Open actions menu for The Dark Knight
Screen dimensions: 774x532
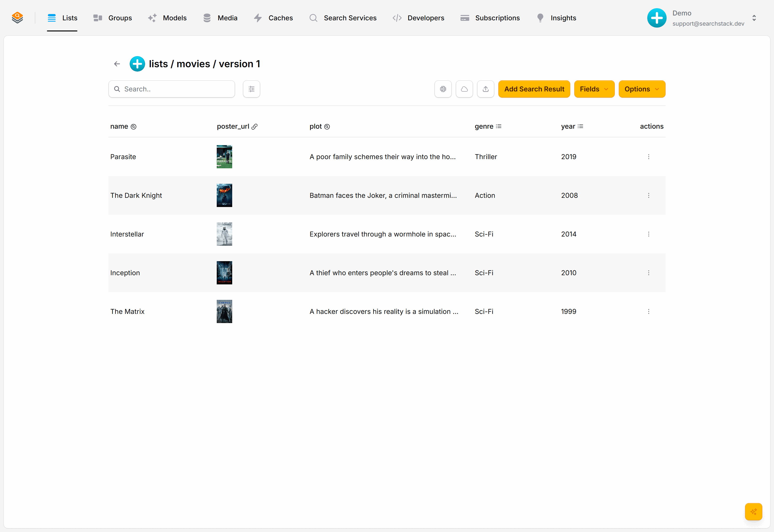(649, 195)
